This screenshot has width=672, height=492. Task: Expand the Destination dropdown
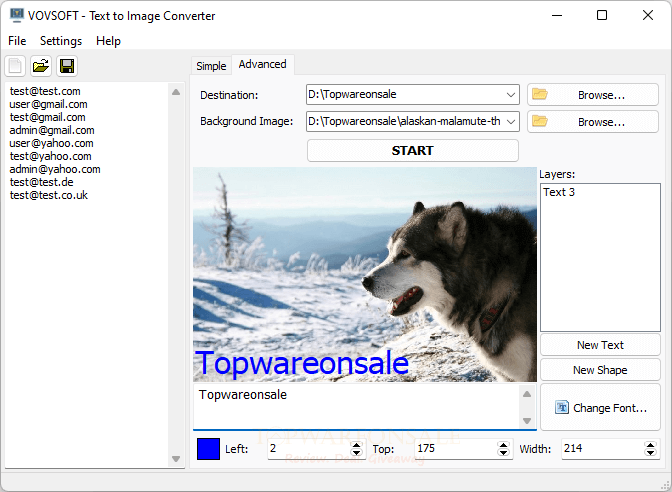[510, 95]
